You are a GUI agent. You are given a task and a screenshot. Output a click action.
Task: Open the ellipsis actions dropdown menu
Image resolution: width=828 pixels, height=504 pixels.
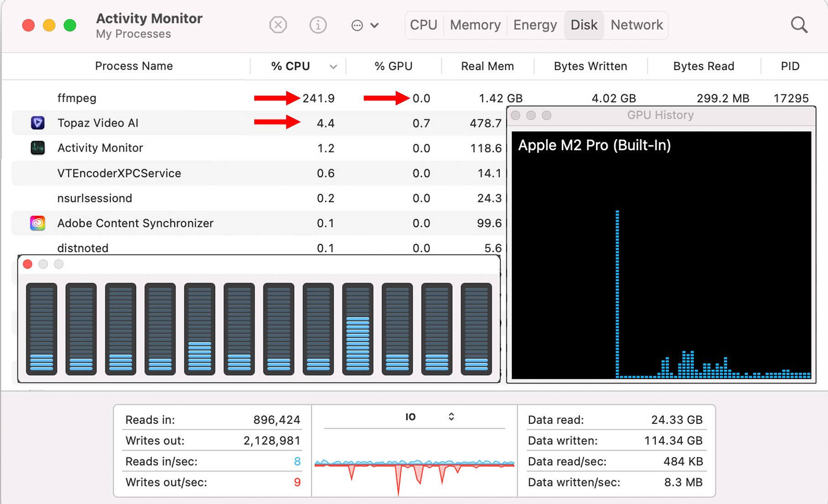[x=365, y=25]
